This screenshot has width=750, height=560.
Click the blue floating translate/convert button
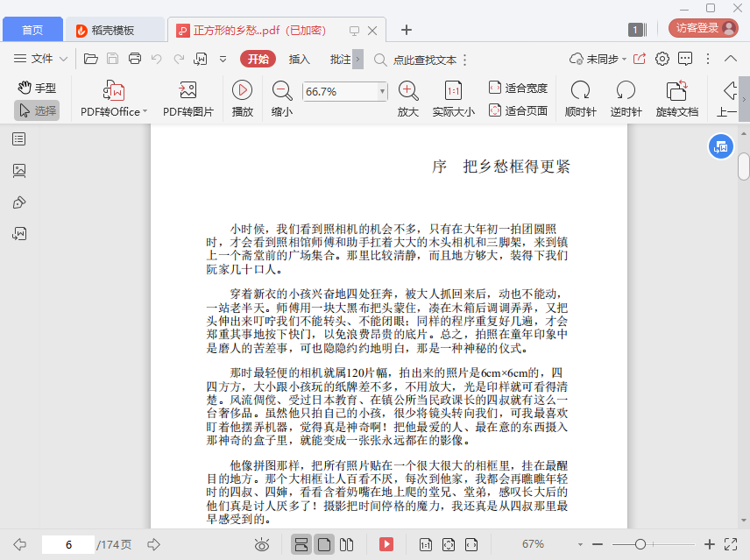pos(720,147)
